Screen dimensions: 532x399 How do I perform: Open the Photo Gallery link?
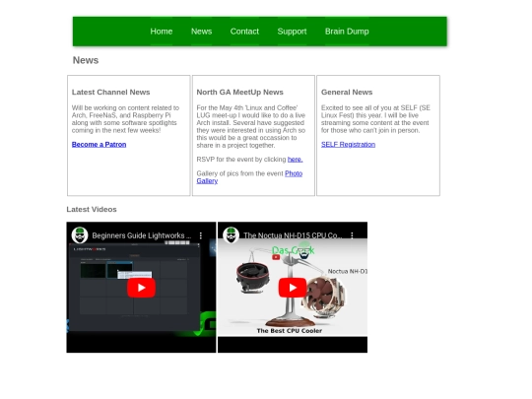[x=249, y=177]
